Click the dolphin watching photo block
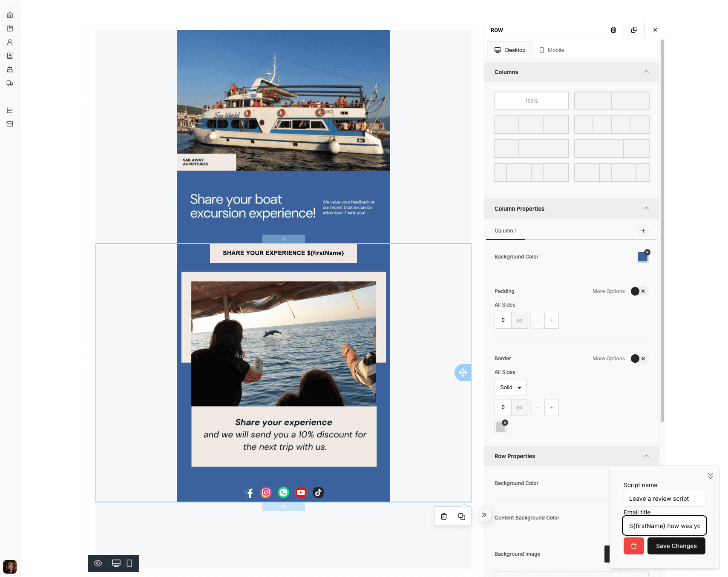 point(284,344)
